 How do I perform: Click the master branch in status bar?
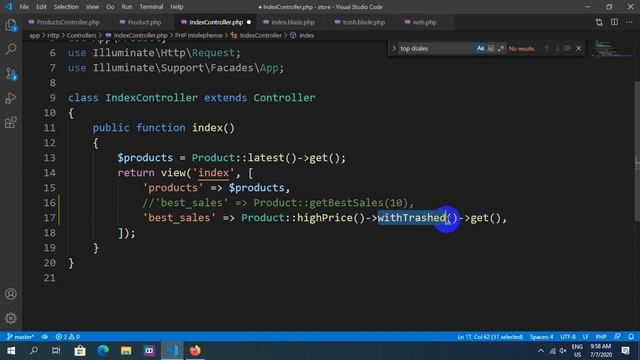tap(20, 337)
